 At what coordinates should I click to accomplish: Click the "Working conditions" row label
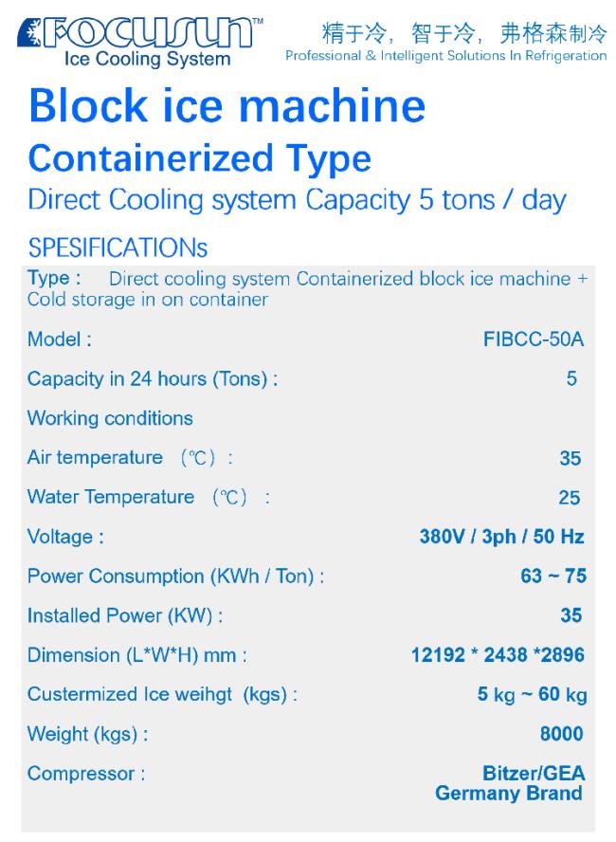pyautogui.click(x=110, y=418)
